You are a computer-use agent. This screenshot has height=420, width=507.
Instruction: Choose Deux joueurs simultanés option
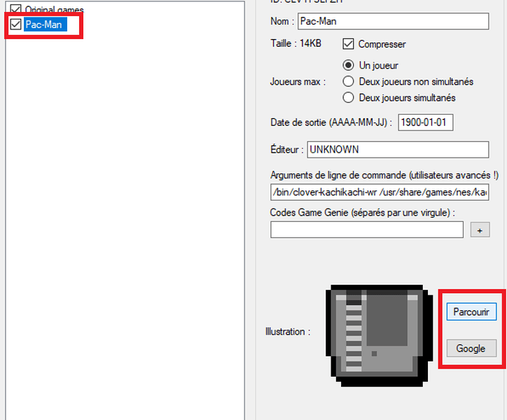pos(348,97)
